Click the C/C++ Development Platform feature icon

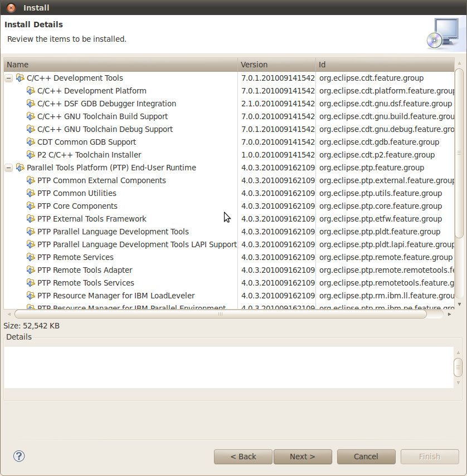31,91
